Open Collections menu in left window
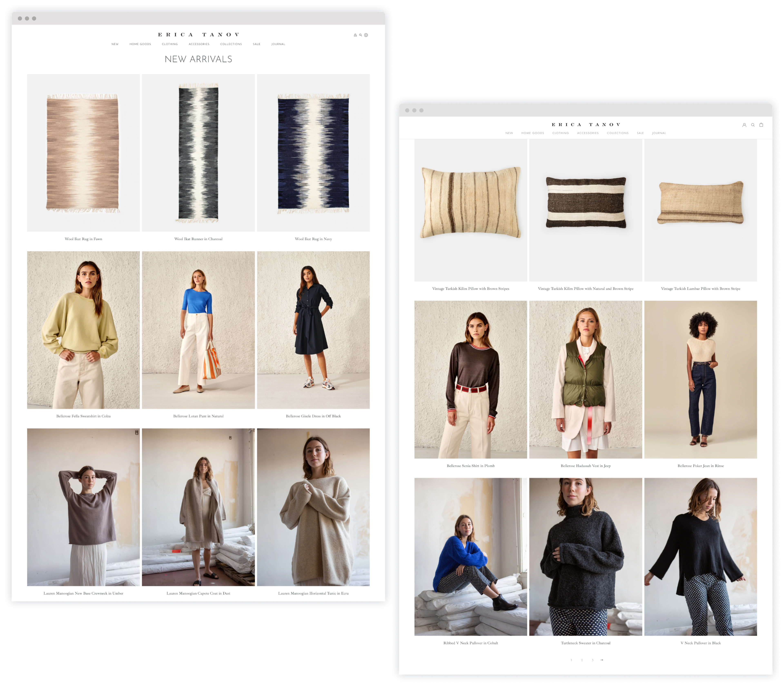Screen dimensions: 784x686 pos(231,44)
